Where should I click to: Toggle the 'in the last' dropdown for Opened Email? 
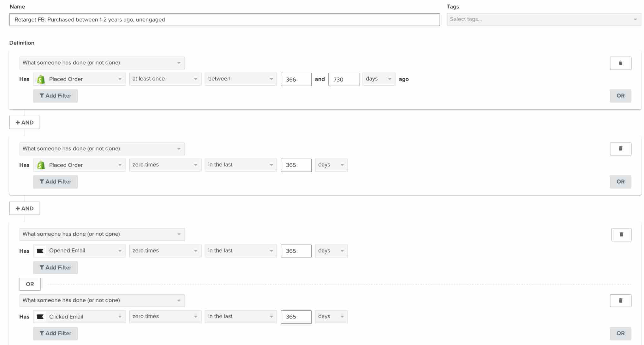click(x=240, y=250)
